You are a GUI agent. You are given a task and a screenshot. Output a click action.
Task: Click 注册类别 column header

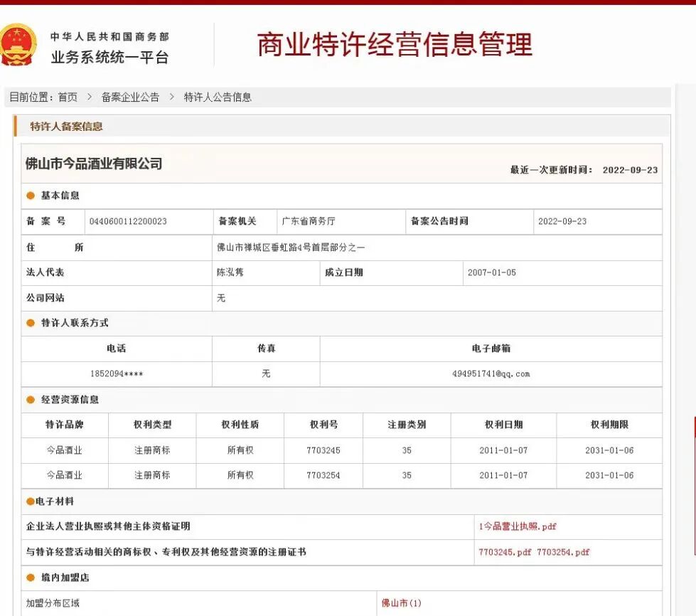click(x=407, y=425)
